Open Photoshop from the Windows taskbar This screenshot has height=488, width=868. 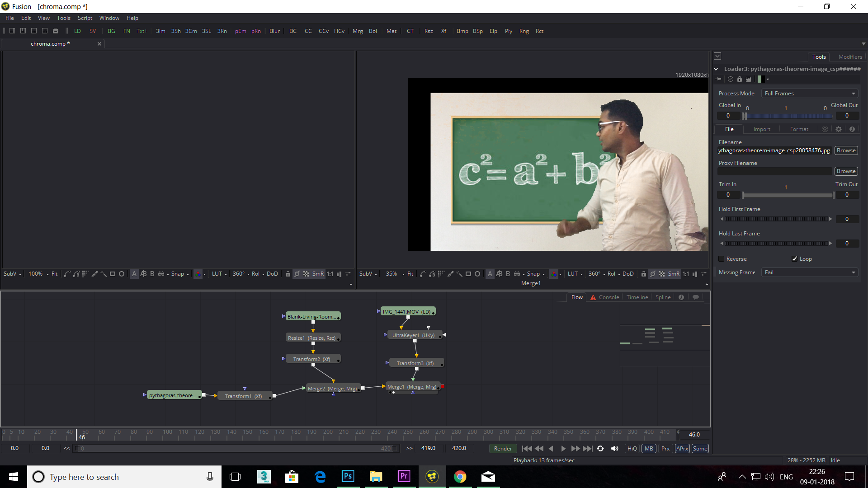348,477
